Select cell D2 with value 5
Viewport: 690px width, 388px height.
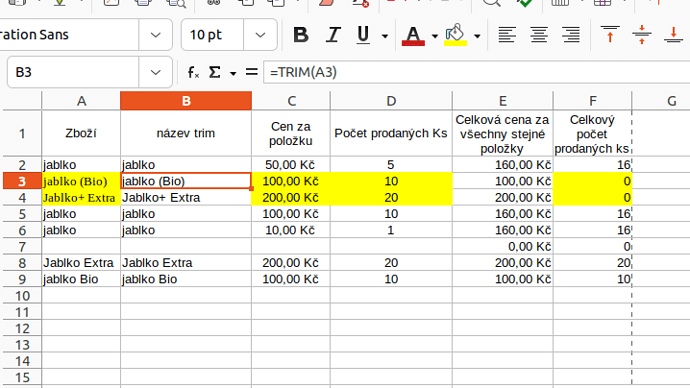point(391,165)
